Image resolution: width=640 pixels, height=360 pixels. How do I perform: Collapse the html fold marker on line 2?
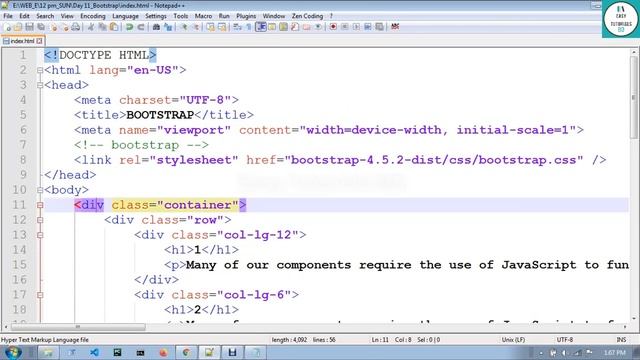(40, 70)
